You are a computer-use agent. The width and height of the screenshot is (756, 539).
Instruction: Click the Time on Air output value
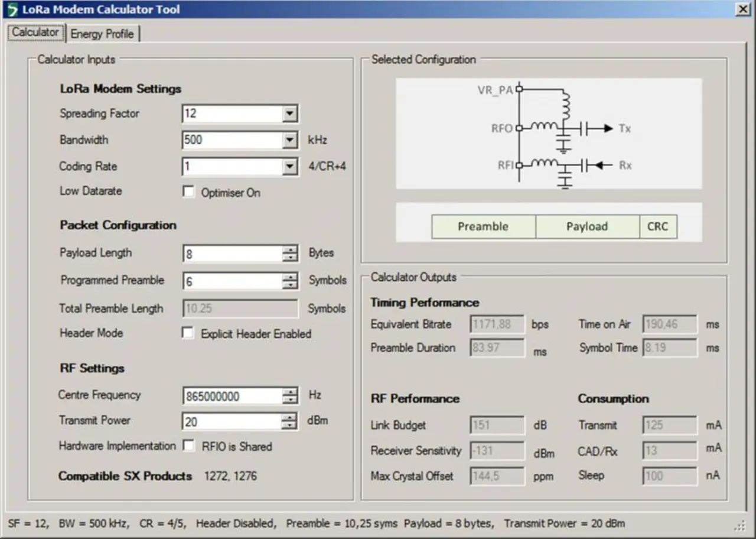click(670, 324)
